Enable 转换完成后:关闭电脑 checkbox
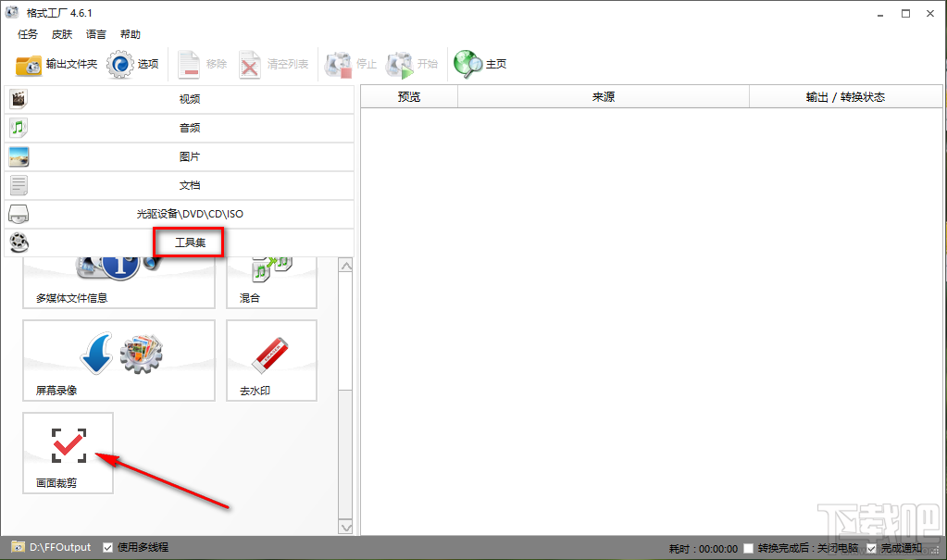The height and width of the screenshot is (560, 947). coord(748,548)
